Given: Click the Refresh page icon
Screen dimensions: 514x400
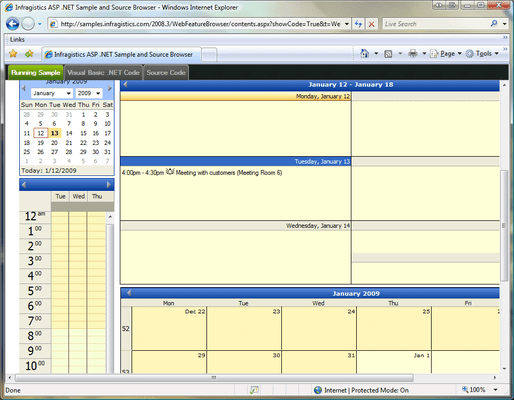Looking at the screenshot, I should click(358, 24).
